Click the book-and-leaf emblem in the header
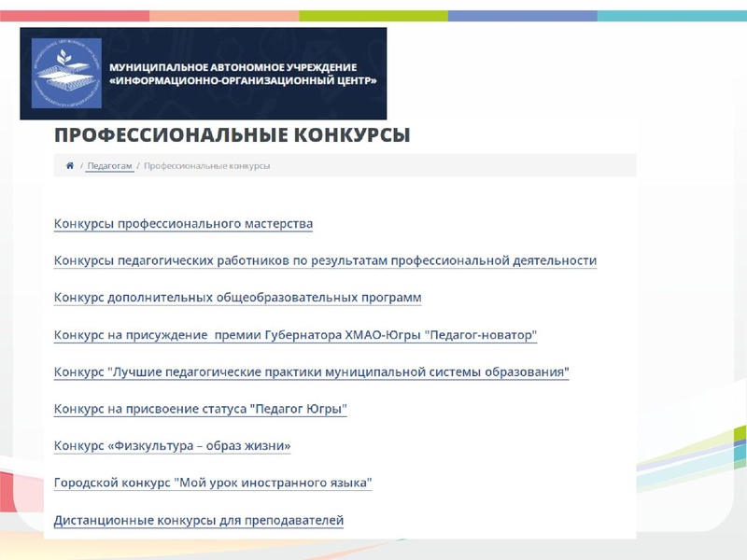Image resolution: width=747 pixels, height=560 pixels. point(65,69)
